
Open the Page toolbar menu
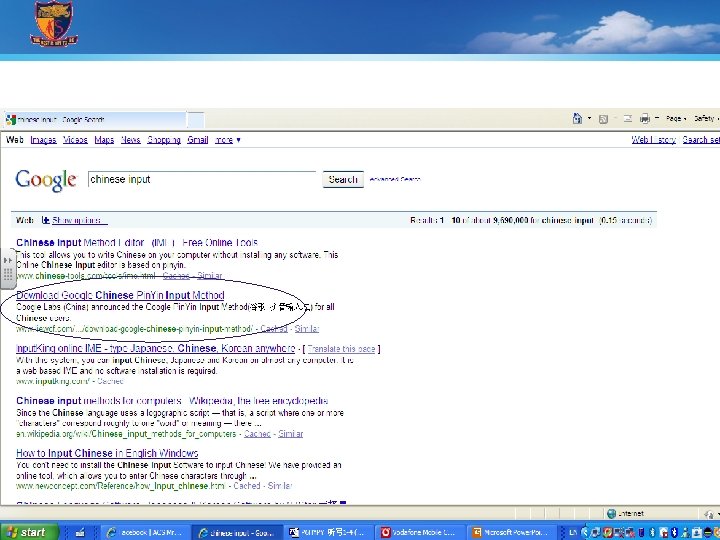[x=676, y=118]
